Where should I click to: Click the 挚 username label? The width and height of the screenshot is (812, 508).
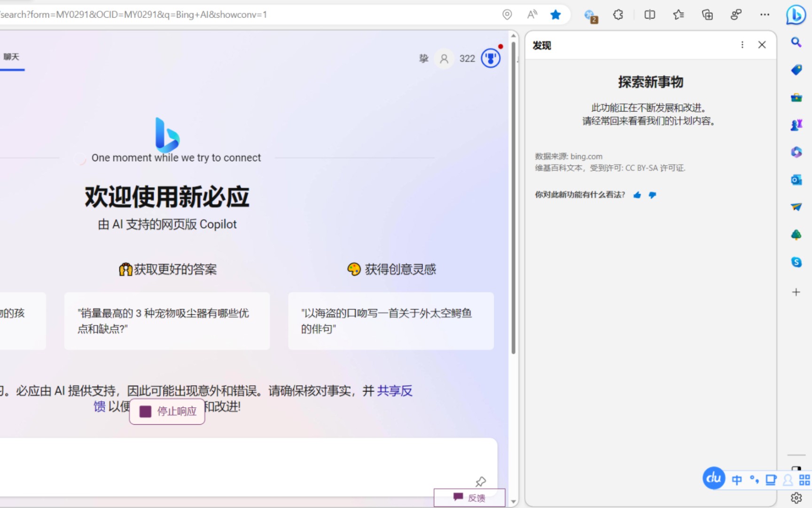(x=424, y=59)
